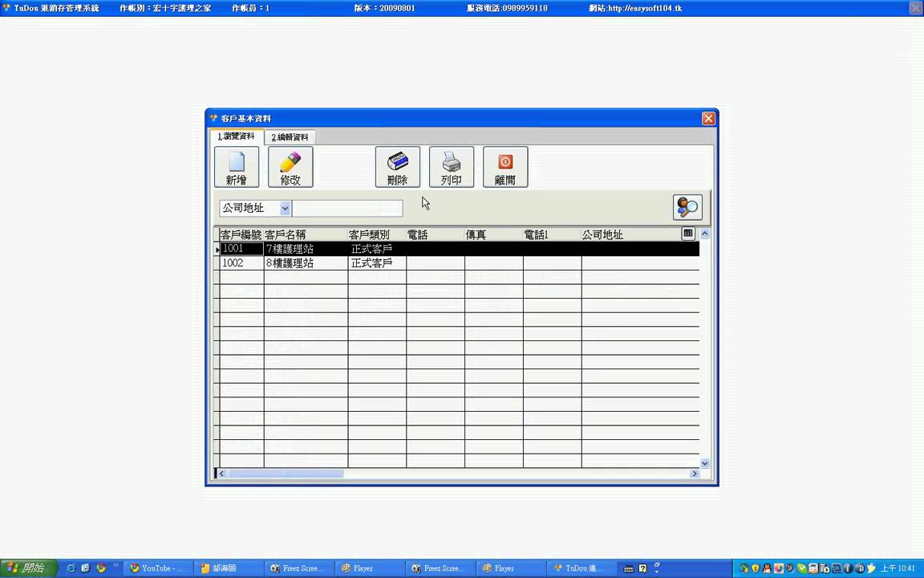Click Internet Explorer quick launch icon
924x578 pixels.
point(71,568)
